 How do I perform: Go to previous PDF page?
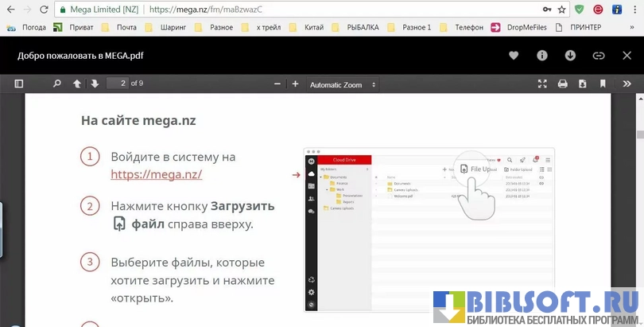point(77,84)
